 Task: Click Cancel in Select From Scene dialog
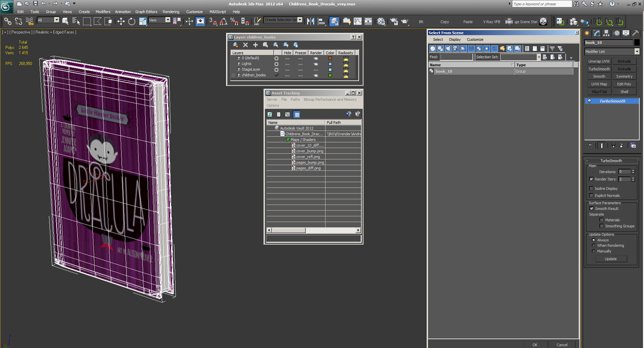(x=562, y=345)
